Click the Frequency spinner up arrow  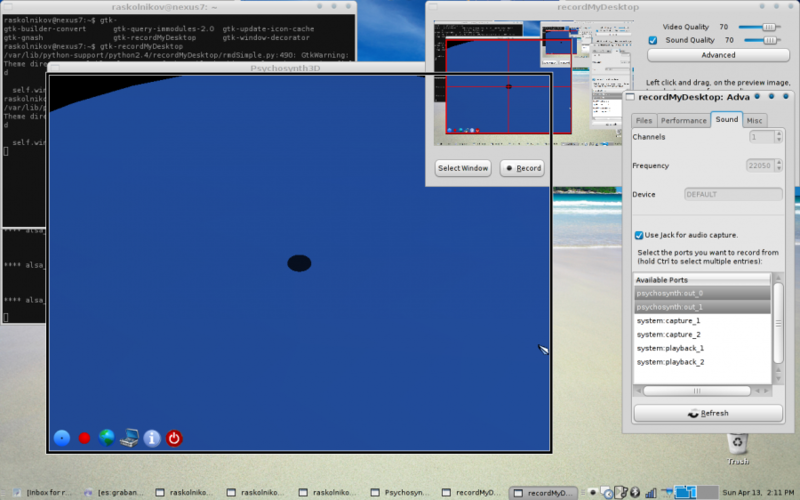tap(778, 163)
